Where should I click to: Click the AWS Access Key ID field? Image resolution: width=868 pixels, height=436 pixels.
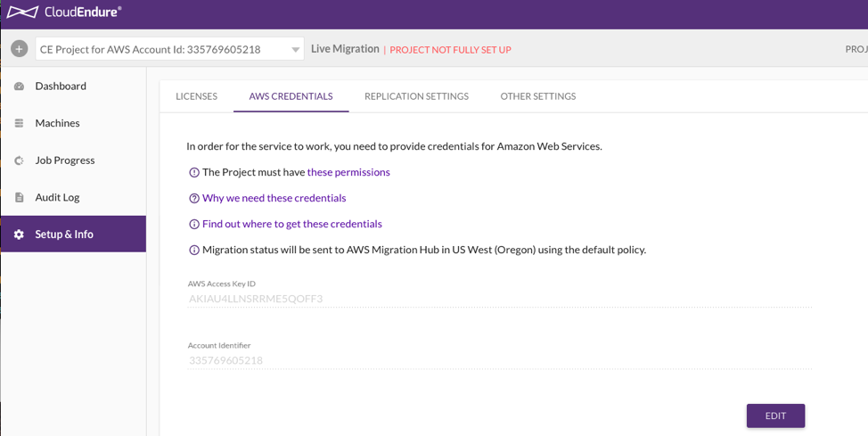click(x=499, y=299)
